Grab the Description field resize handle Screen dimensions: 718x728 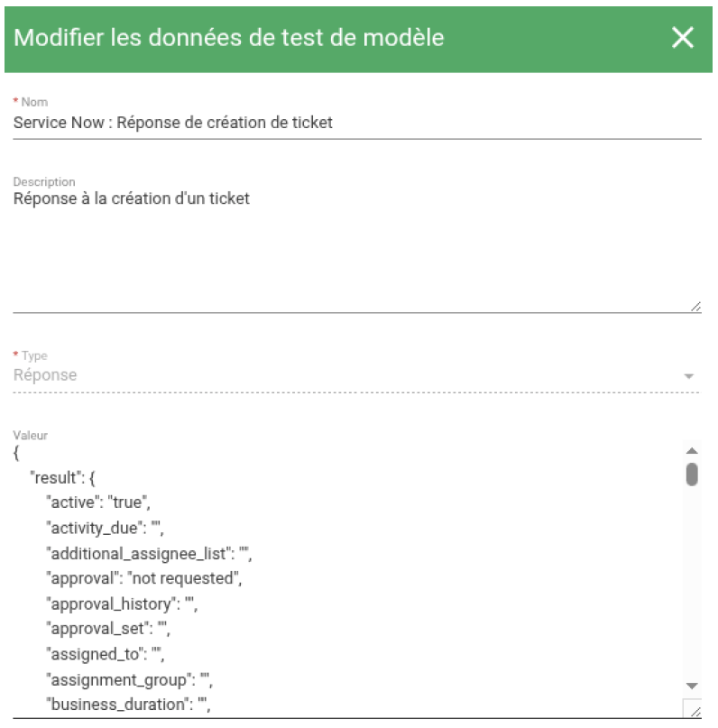[695, 307]
